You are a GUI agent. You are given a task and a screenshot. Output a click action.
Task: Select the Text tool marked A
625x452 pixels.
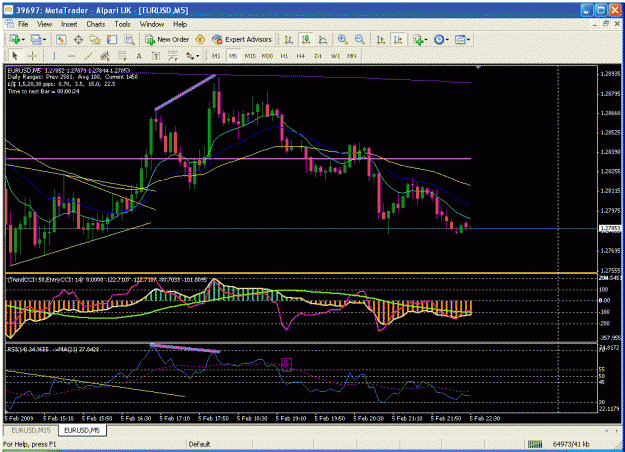click(x=139, y=56)
